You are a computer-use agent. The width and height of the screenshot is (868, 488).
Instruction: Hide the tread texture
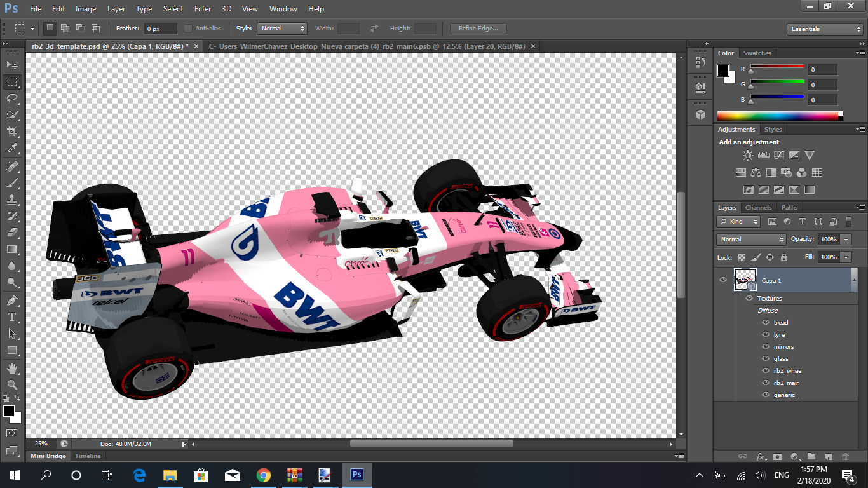[766, 322]
